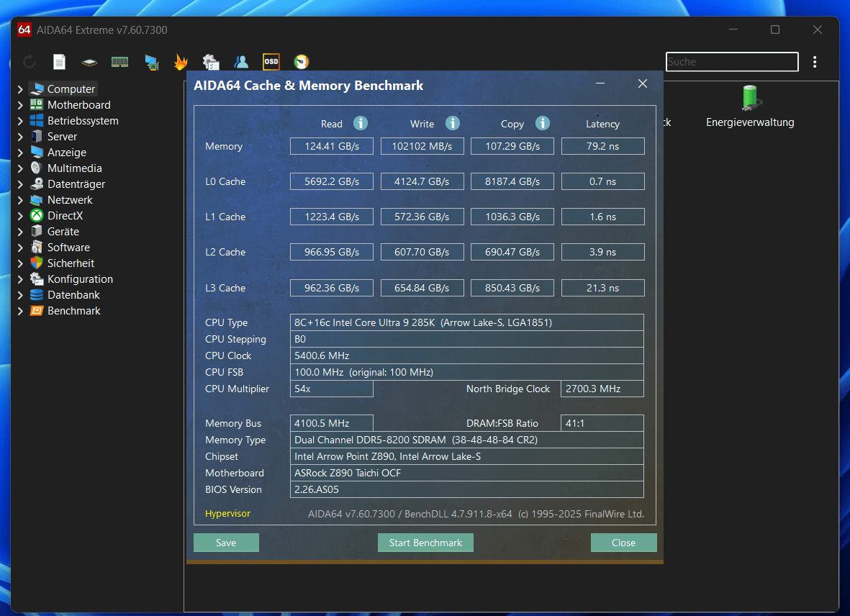
Task: Click the user account toolbar icon
Action: point(241,62)
